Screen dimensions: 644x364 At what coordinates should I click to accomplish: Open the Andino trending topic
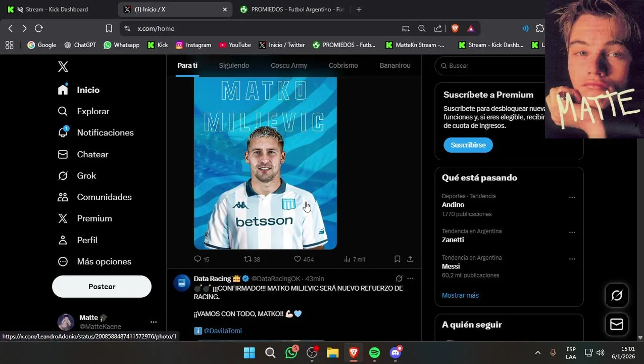(x=453, y=205)
